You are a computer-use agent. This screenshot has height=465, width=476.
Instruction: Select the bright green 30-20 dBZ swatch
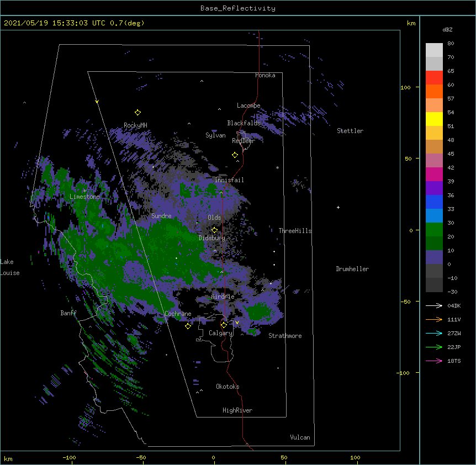[434, 230]
